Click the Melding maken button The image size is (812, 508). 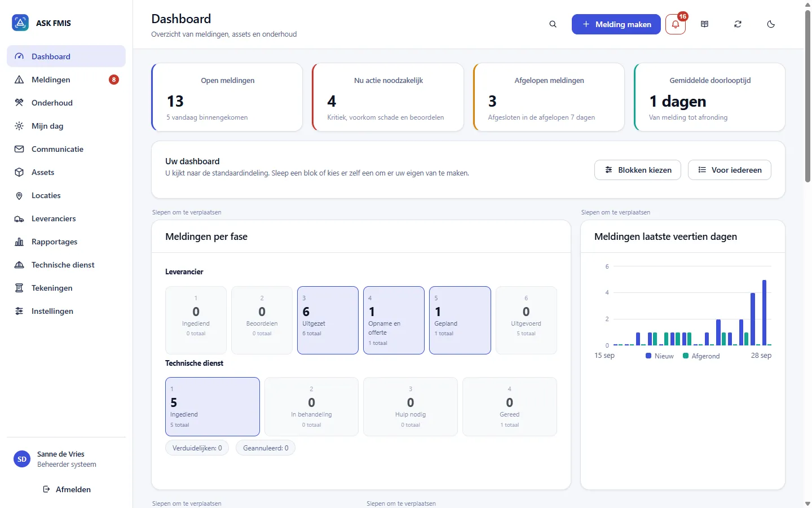[616, 24]
